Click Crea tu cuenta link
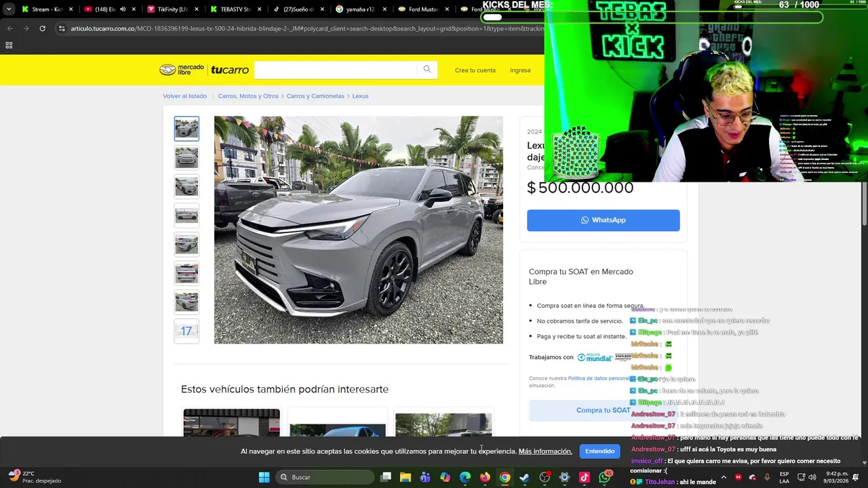Image resolution: width=868 pixels, height=488 pixels. (475, 70)
